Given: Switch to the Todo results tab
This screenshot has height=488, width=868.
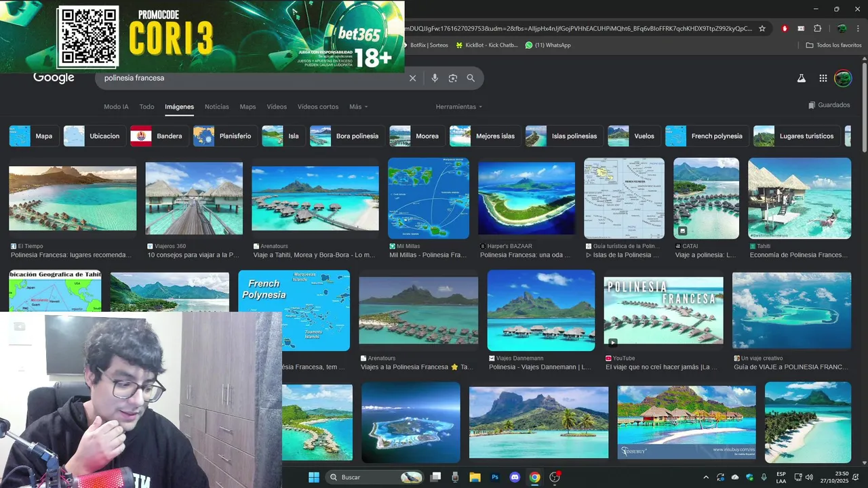Looking at the screenshot, I should click(x=146, y=106).
